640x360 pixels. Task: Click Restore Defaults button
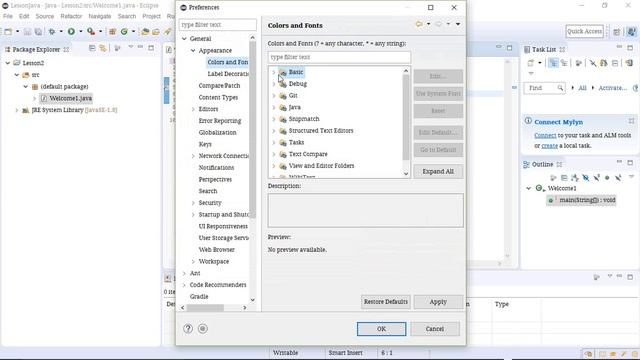point(386,302)
